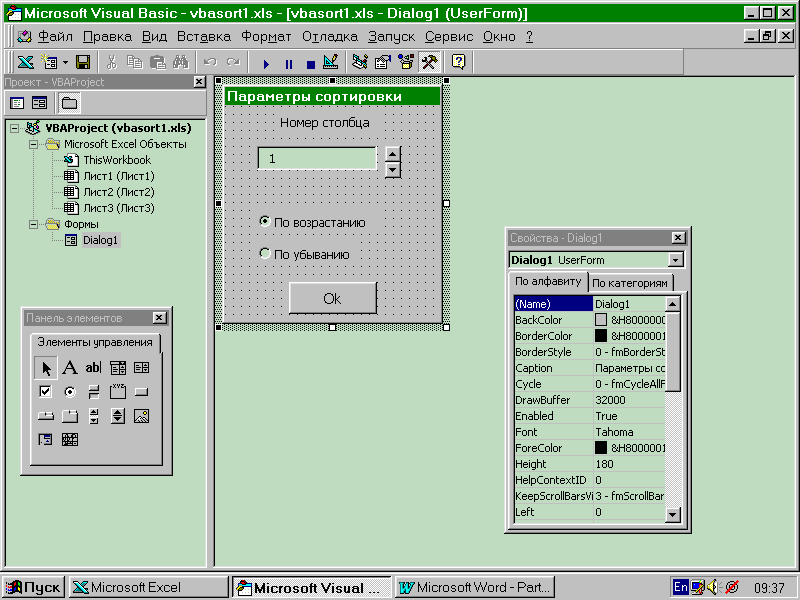Select the Image tool in the Toolbox
This screenshot has height=600, width=800.
141,416
